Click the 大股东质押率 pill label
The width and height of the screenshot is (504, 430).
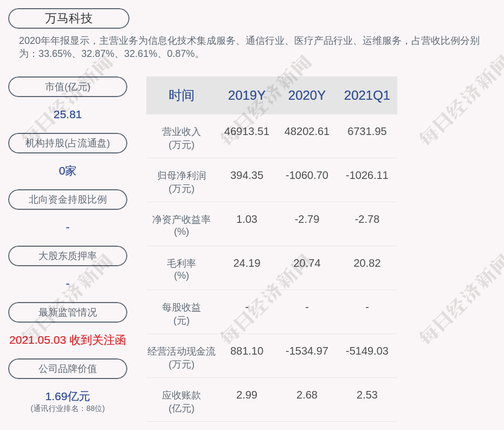pyautogui.click(x=67, y=255)
